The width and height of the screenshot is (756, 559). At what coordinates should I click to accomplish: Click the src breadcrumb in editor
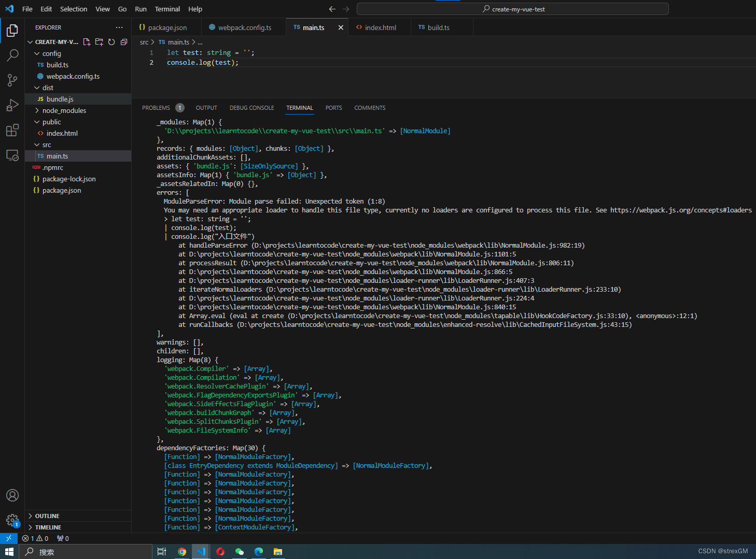(x=144, y=42)
